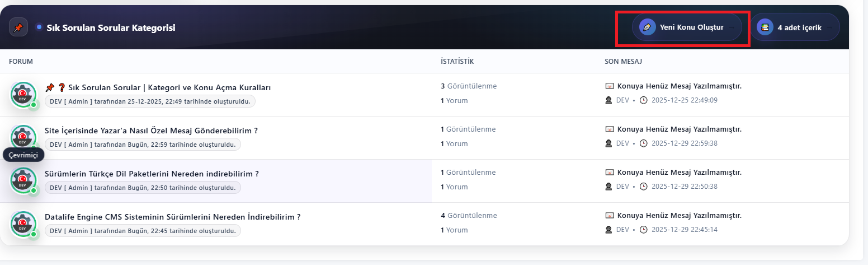The height and width of the screenshot is (265, 868).
Task: Click the pin icon beside category title
Action: tap(18, 27)
